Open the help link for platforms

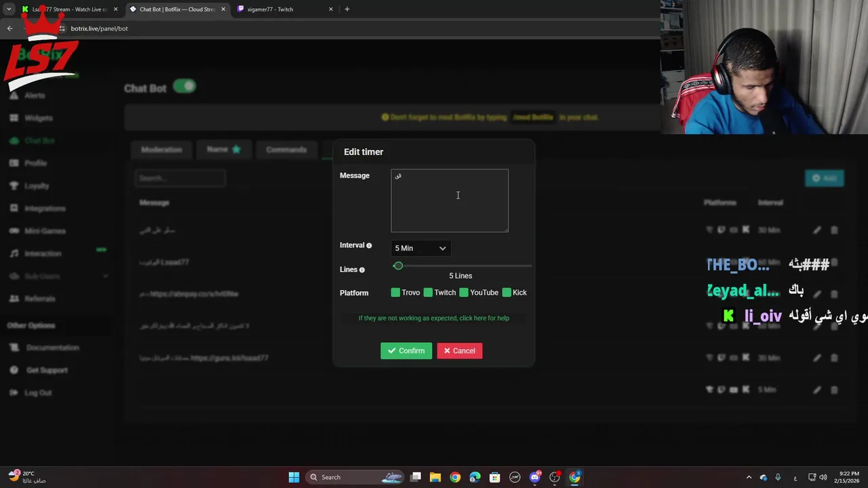(x=434, y=318)
